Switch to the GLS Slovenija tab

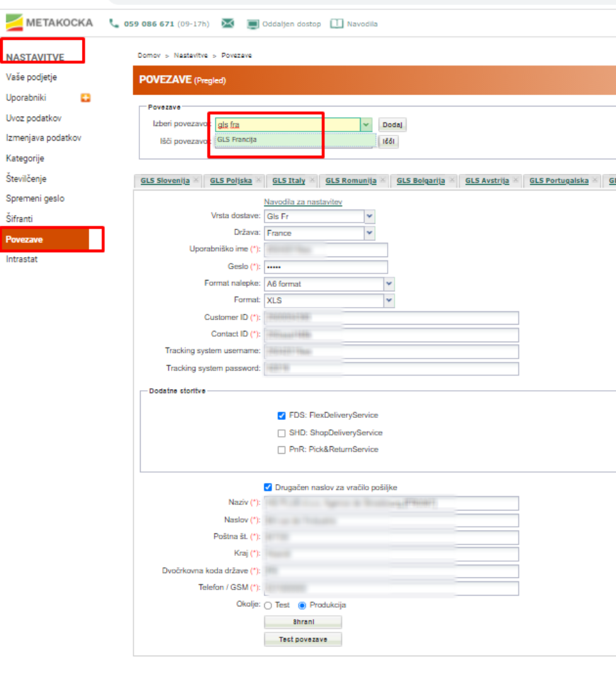click(165, 180)
